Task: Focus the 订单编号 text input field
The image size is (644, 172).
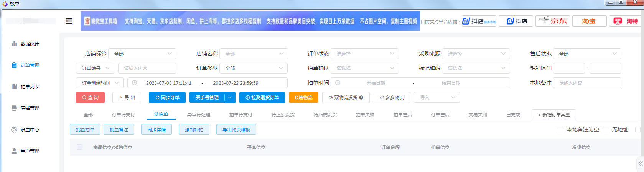Action: 147,68
